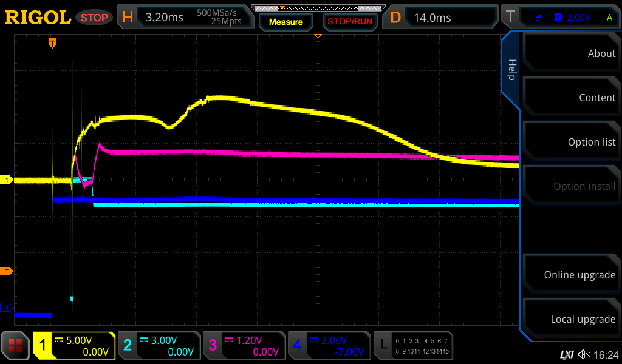
Task: Toggle channel 1 with 5.00V scale
Action: pyautogui.click(x=75, y=346)
